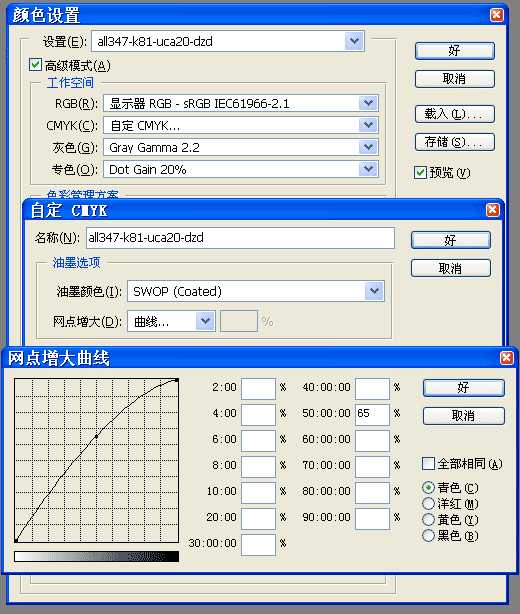The height and width of the screenshot is (614, 520).
Task: Click the 40% dot gain input field
Action: pyautogui.click(x=372, y=388)
